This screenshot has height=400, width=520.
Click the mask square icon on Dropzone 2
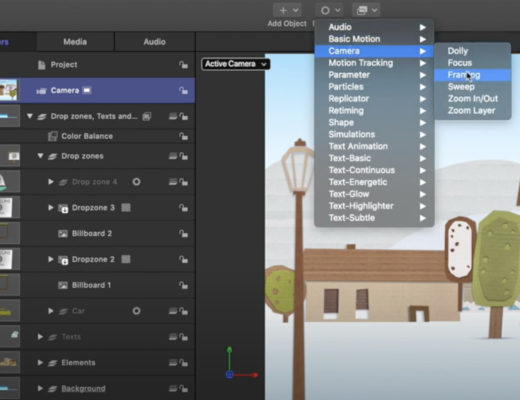pos(126,259)
